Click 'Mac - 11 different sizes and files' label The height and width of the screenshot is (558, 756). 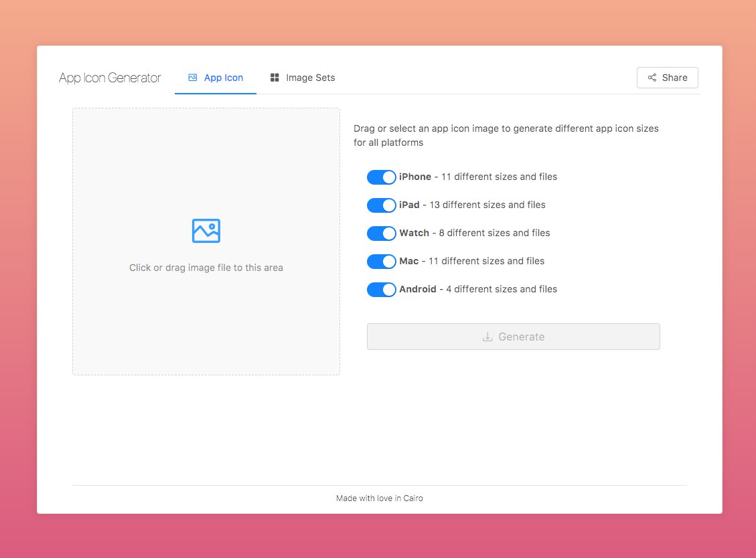point(471,261)
